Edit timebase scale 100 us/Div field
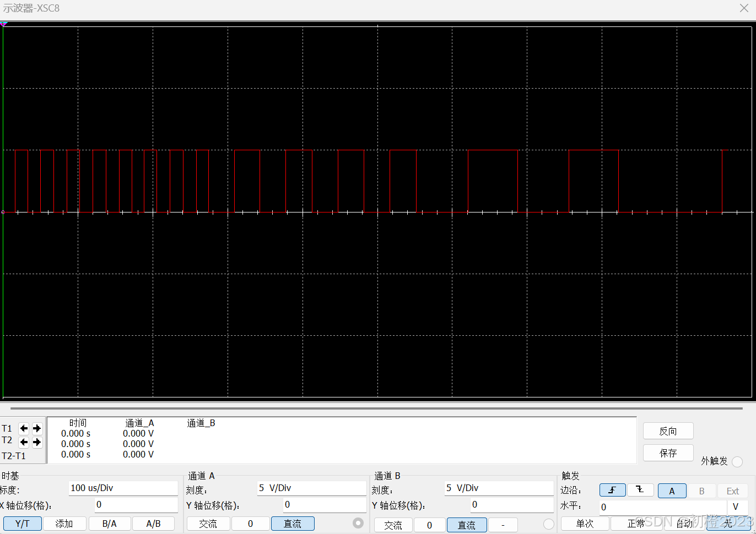This screenshot has width=756, height=534. pos(123,488)
